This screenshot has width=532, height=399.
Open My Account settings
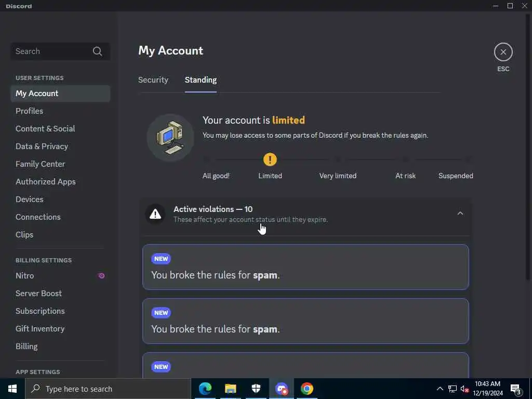(60, 94)
